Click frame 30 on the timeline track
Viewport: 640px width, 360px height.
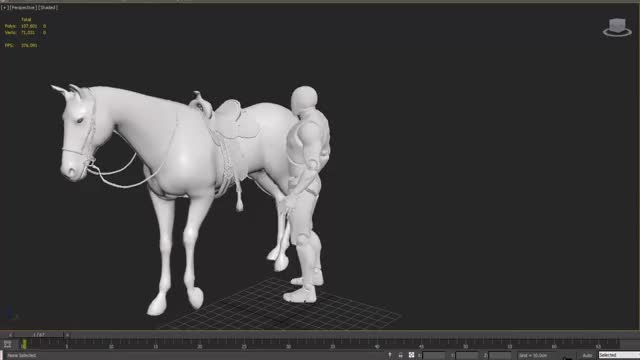coord(288,345)
